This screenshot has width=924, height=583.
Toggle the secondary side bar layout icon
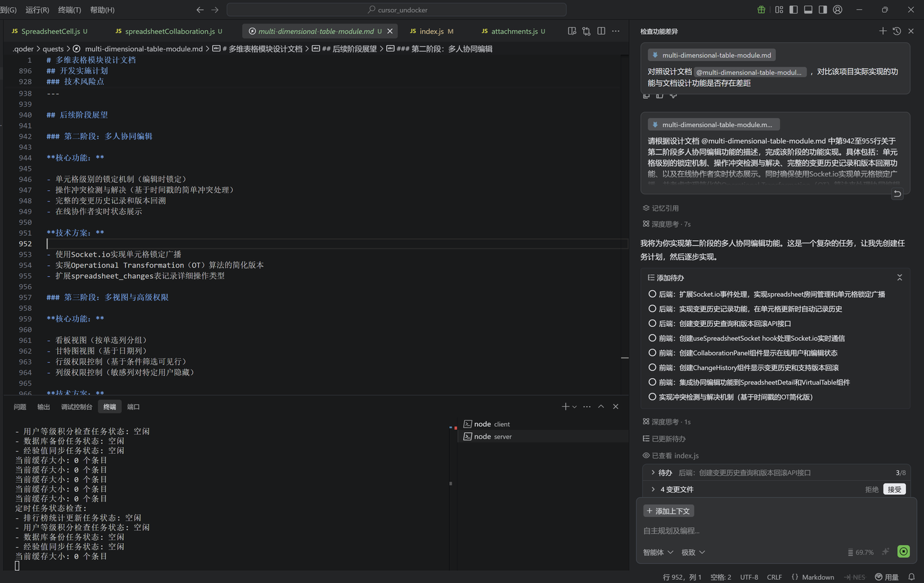click(x=823, y=10)
